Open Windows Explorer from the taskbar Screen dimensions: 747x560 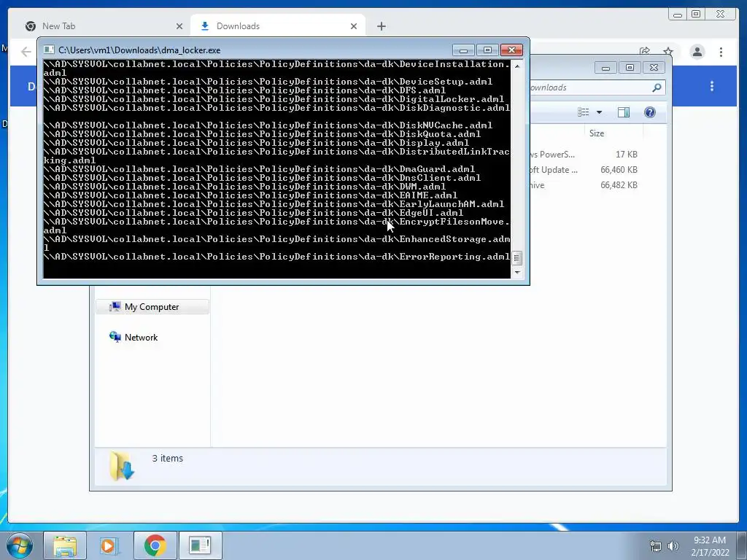tap(65, 545)
